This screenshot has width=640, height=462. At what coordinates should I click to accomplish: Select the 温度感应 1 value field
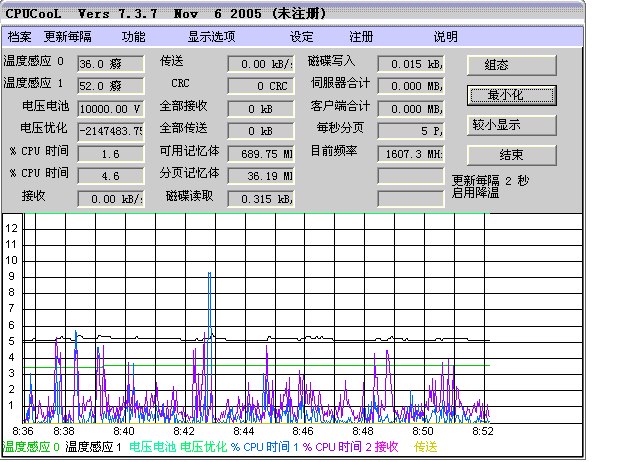pyautogui.click(x=111, y=86)
